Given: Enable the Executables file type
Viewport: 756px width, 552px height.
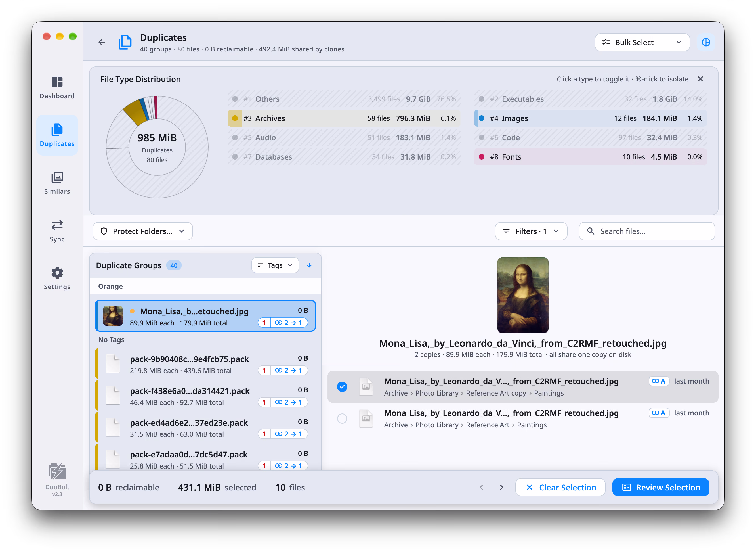Looking at the screenshot, I should [x=590, y=99].
